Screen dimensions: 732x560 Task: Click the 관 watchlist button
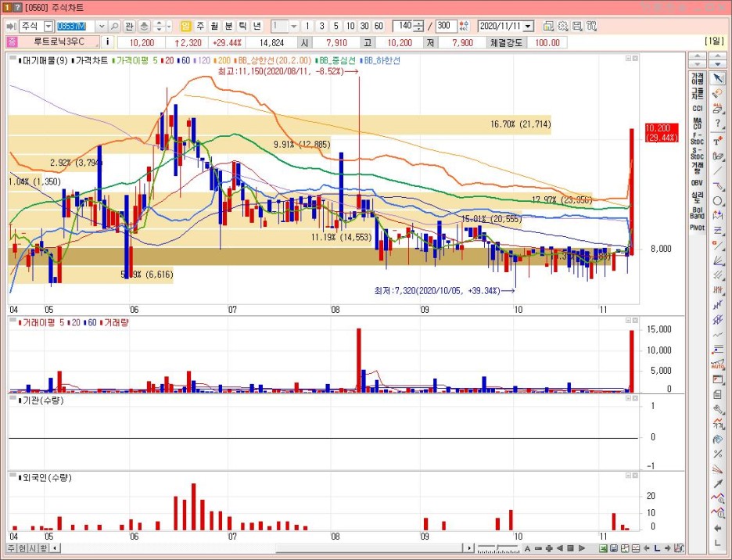pos(129,26)
